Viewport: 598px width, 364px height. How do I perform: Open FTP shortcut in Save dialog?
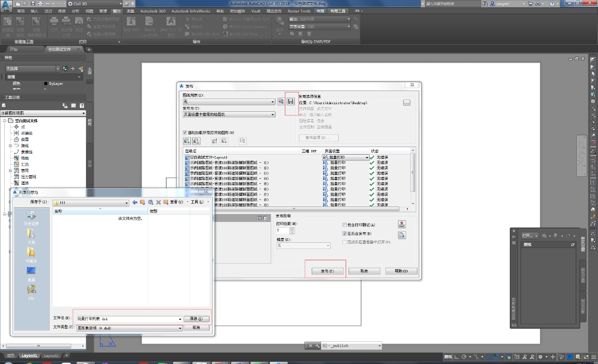(31, 292)
